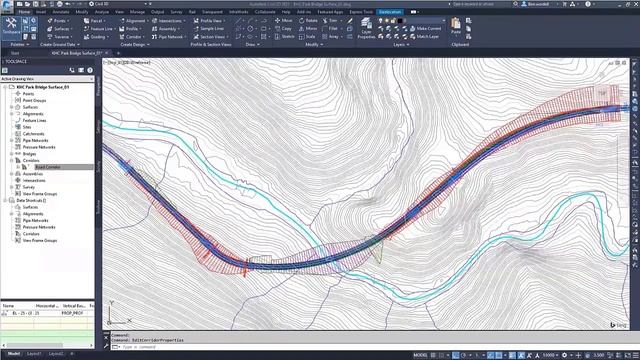
Task: Click the Make Current layer tool
Action: pos(425,29)
